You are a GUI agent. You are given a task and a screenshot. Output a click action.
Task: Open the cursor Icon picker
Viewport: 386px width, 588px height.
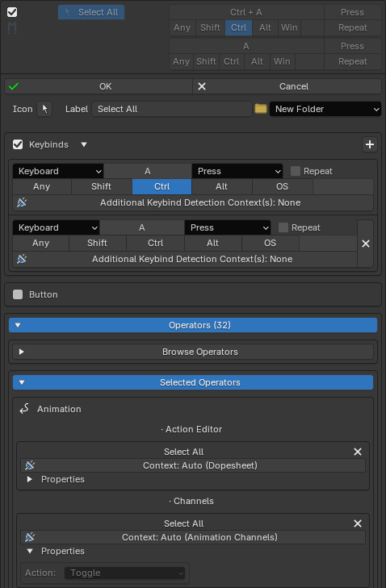pos(44,109)
